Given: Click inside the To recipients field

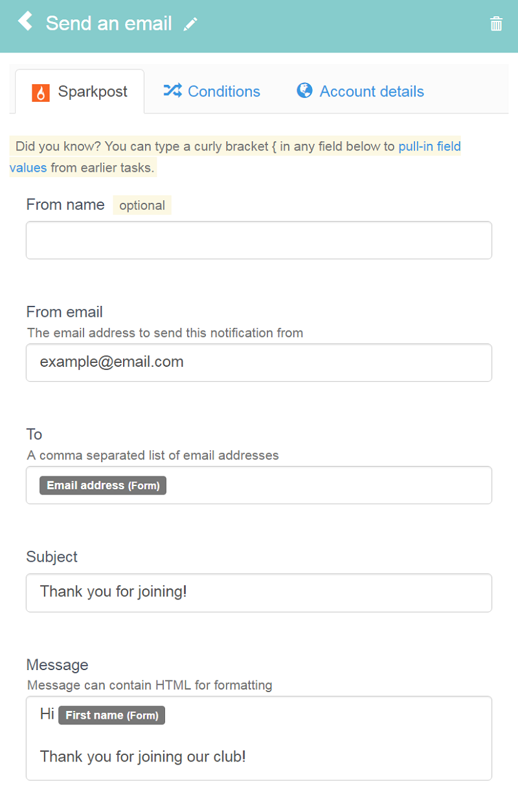Looking at the screenshot, I should pos(259,485).
